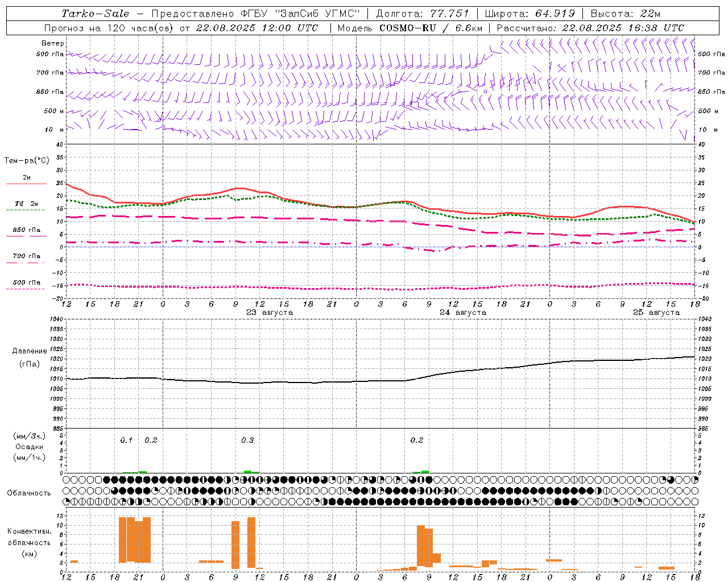Click the black pressure curve line

[x=381, y=380]
